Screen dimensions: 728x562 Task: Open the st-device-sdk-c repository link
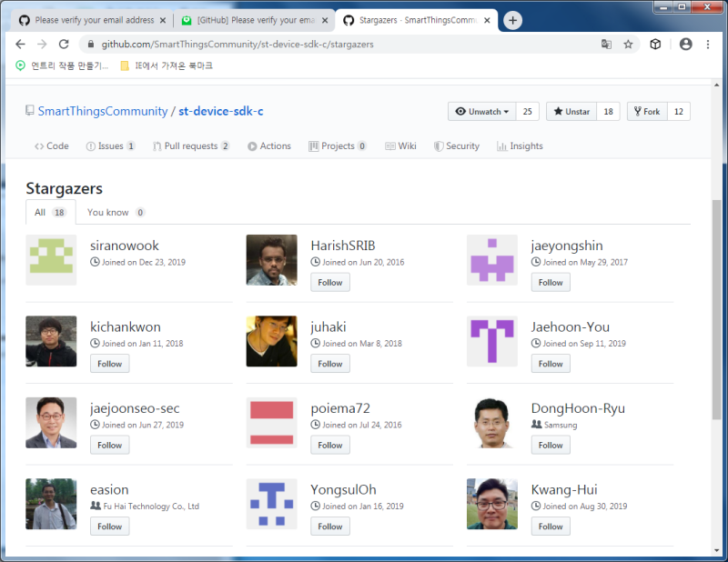tap(221, 111)
